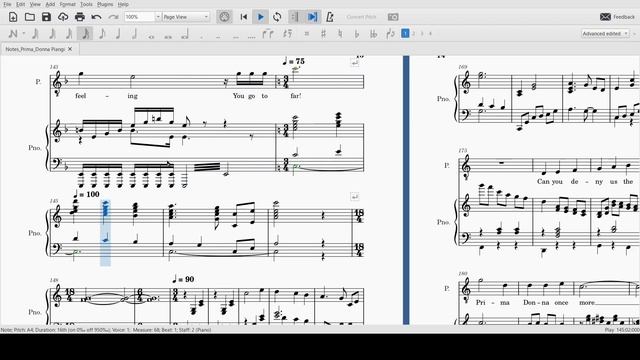Print the score using the printer icon

coord(80,17)
